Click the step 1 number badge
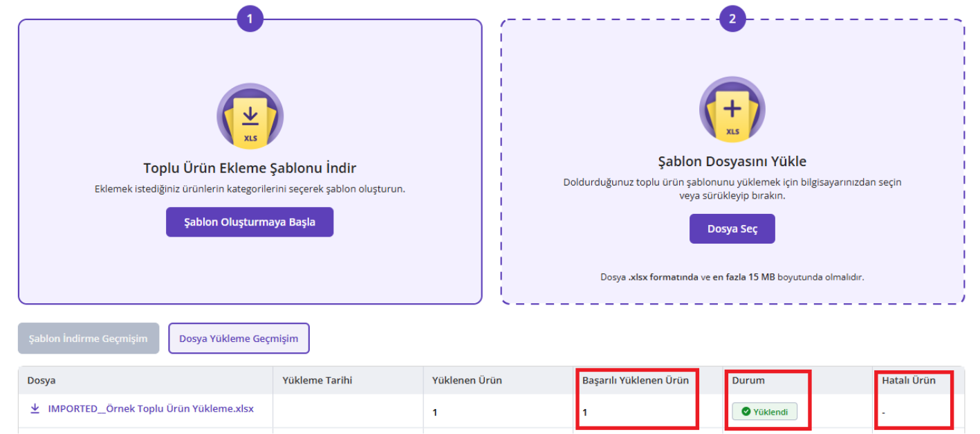The height and width of the screenshot is (434, 980). [250, 19]
